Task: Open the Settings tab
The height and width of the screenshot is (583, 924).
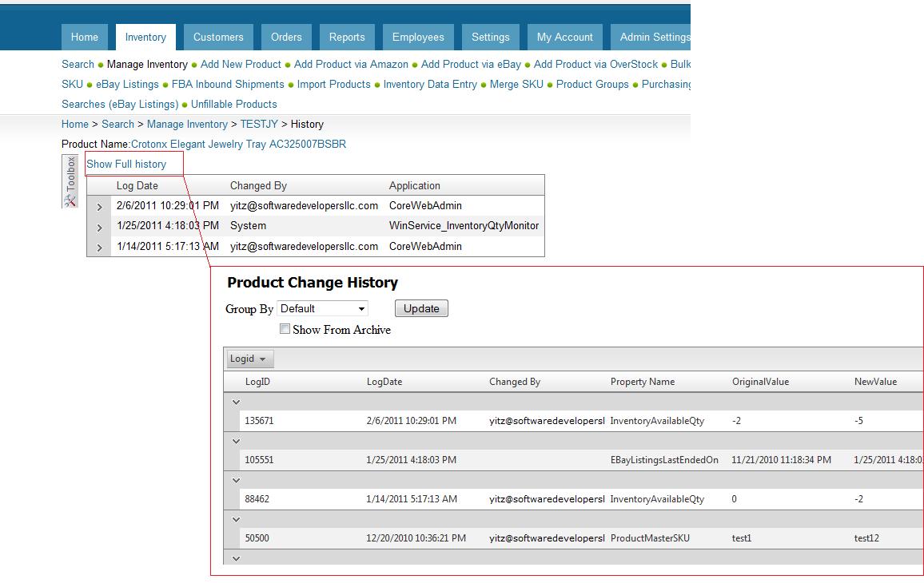Action: tap(490, 37)
